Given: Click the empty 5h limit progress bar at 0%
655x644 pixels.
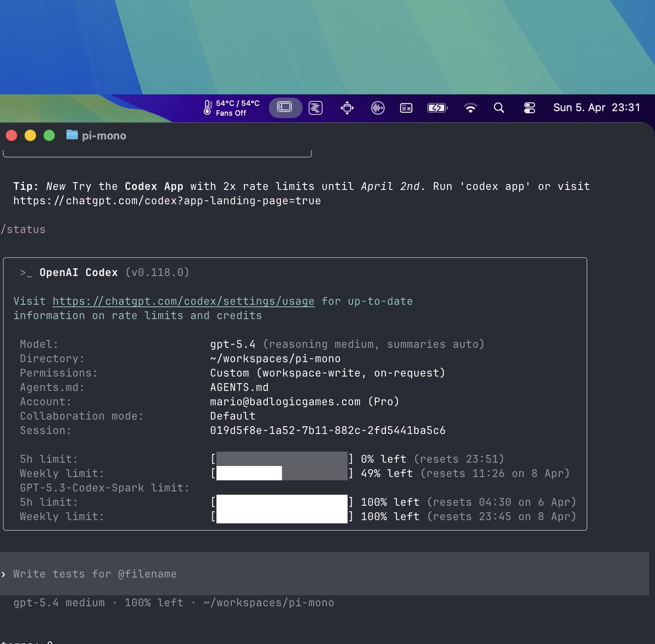Looking at the screenshot, I should 282,459.
